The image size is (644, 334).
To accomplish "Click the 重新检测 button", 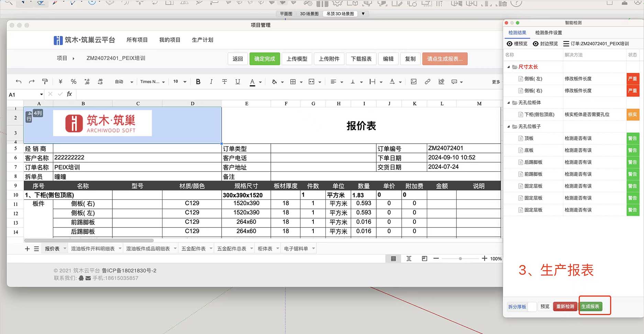I will pos(565,306).
